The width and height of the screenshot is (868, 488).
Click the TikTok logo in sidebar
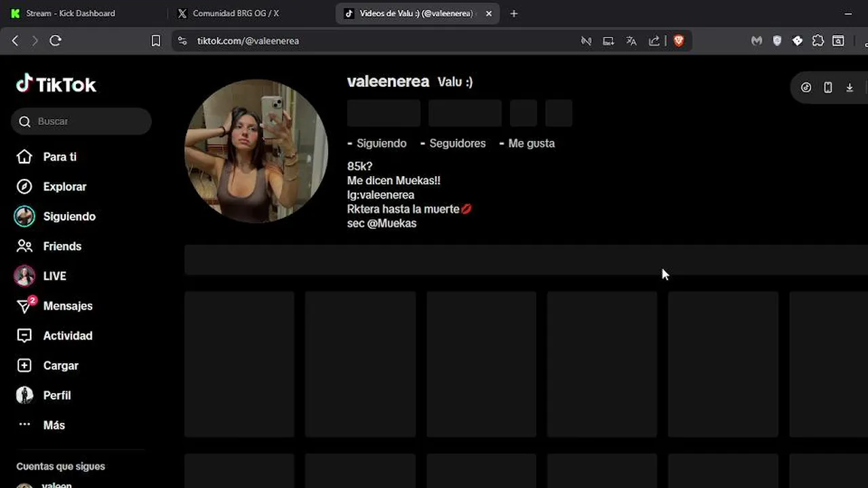pos(56,84)
